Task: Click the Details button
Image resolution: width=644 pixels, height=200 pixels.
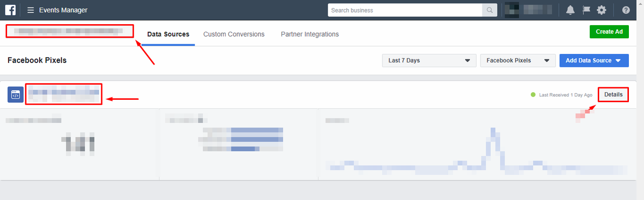Action: [613, 94]
